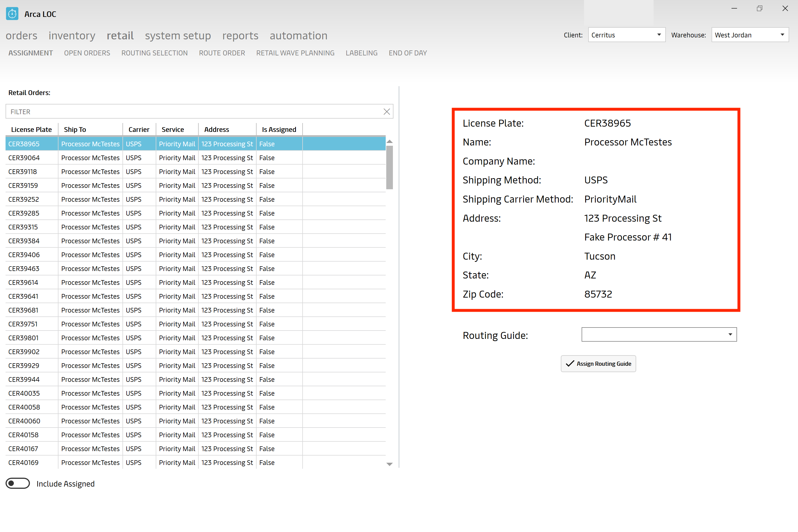Select order row CER39681
Image resolution: width=798 pixels, height=532 pixels.
click(x=195, y=310)
